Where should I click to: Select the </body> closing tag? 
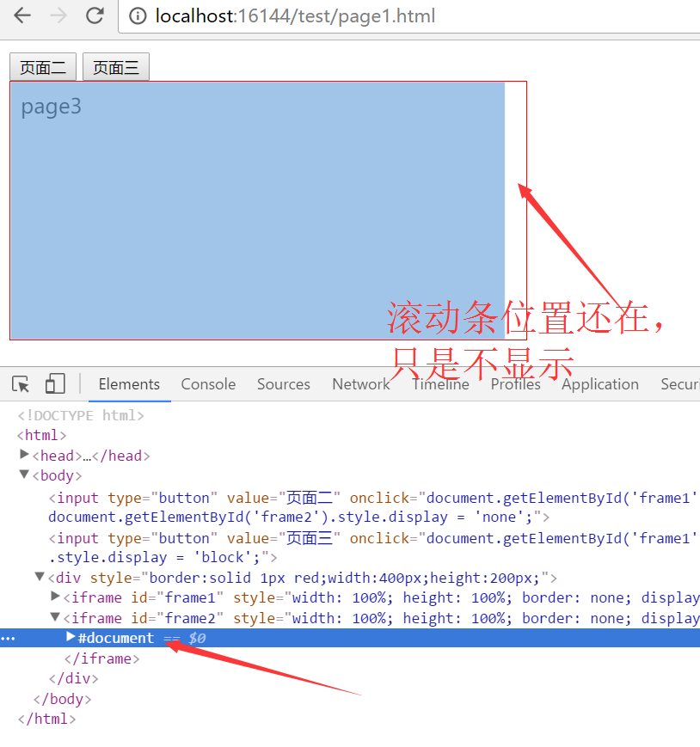click(x=62, y=699)
